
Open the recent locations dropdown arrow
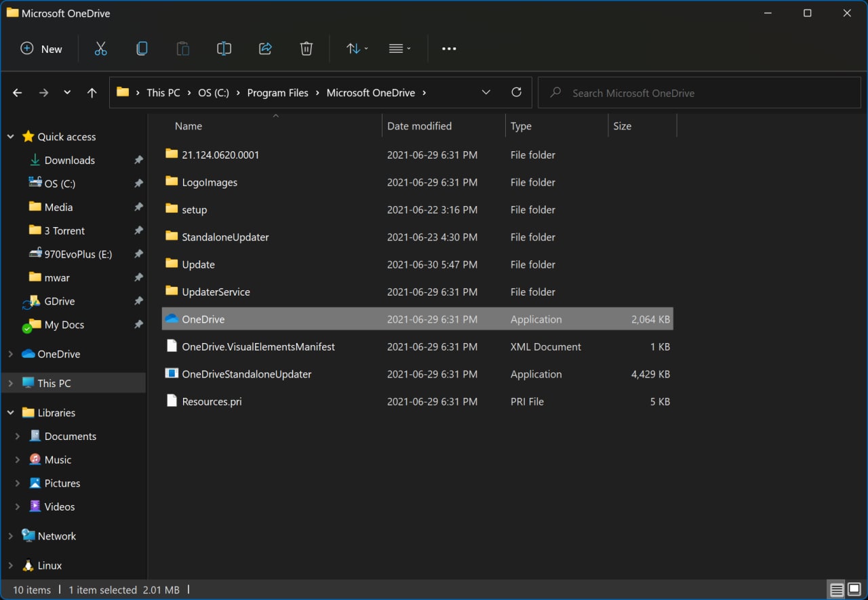pyautogui.click(x=67, y=92)
